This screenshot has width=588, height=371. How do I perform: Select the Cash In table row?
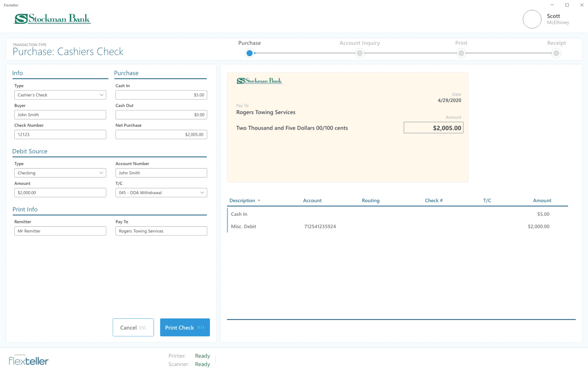click(x=397, y=214)
